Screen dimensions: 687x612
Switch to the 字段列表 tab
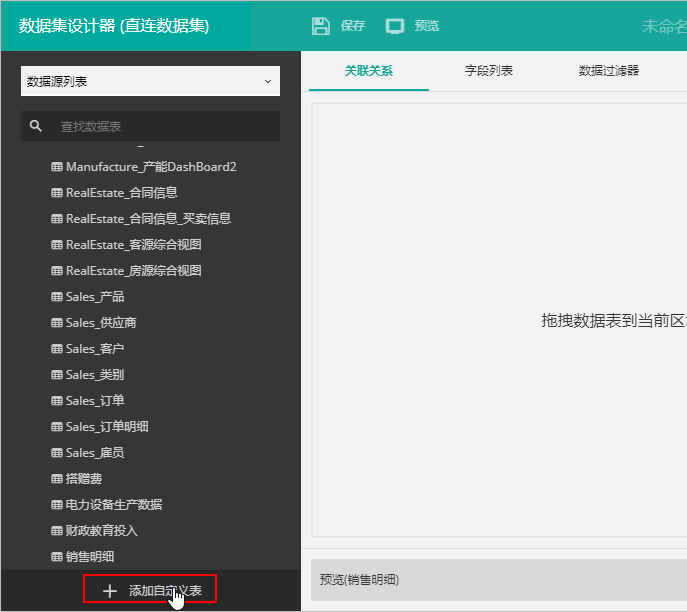coord(489,71)
